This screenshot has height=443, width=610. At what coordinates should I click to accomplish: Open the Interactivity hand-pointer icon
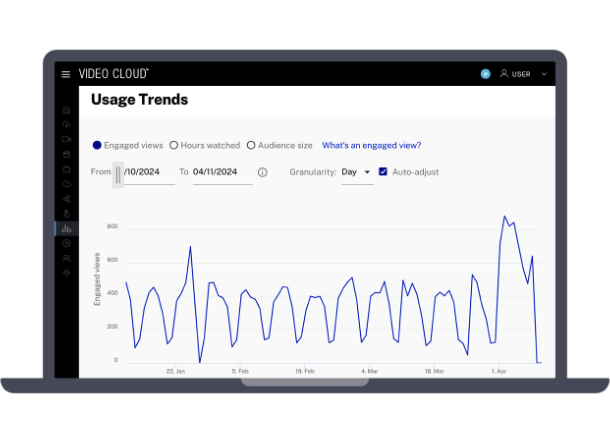coord(67,214)
